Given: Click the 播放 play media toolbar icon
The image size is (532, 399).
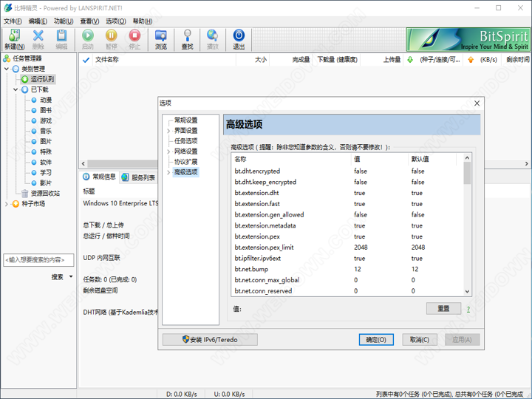Looking at the screenshot, I should tap(213, 39).
